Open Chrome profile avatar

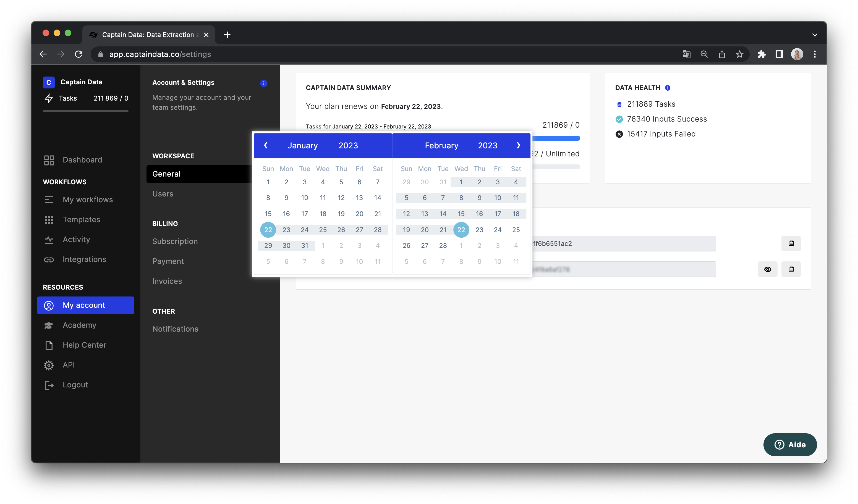(797, 54)
